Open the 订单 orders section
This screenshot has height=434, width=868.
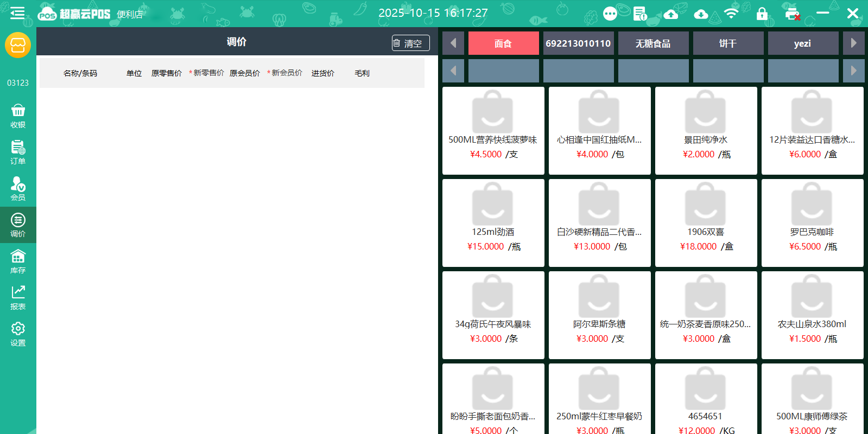coord(18,152)
